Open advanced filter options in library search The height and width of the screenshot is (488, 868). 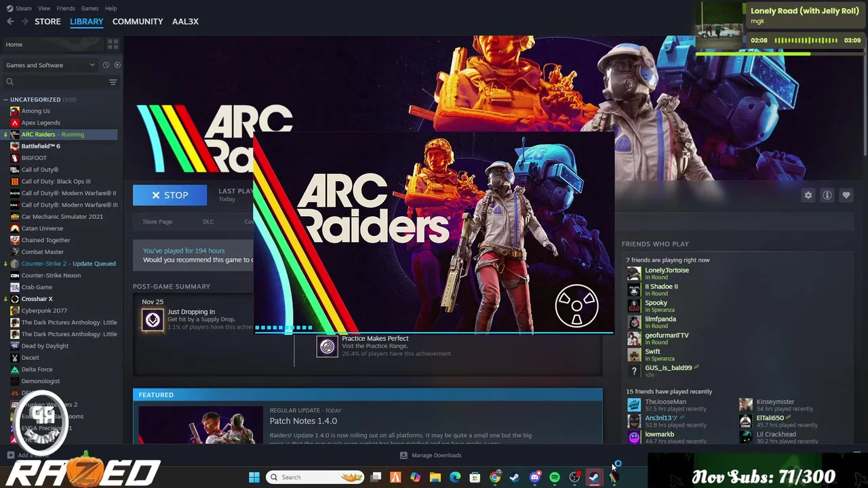tap(113, 82)
